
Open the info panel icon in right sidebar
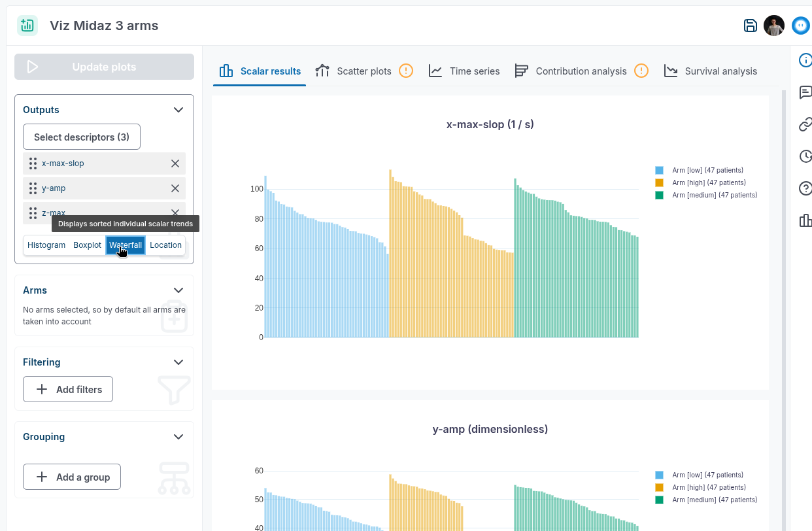805,60
